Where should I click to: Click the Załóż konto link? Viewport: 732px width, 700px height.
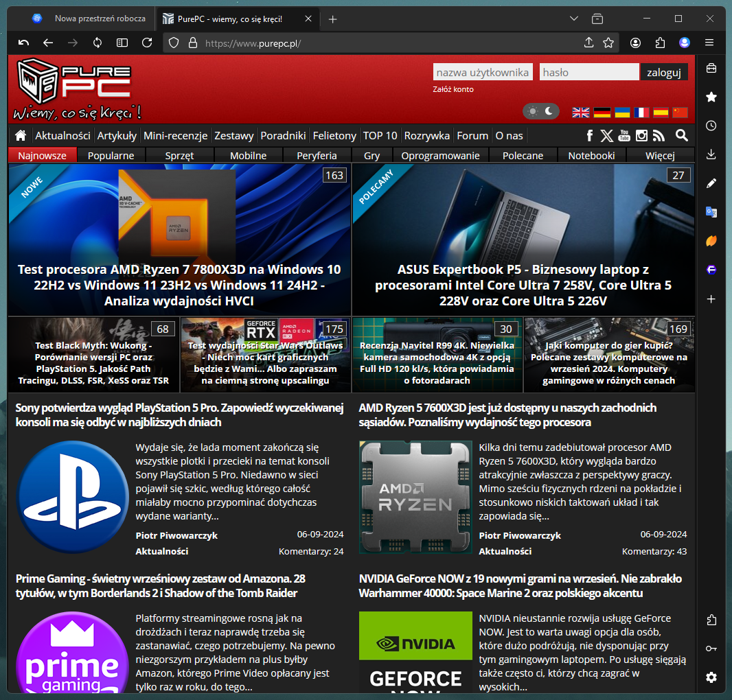[453, 89]
